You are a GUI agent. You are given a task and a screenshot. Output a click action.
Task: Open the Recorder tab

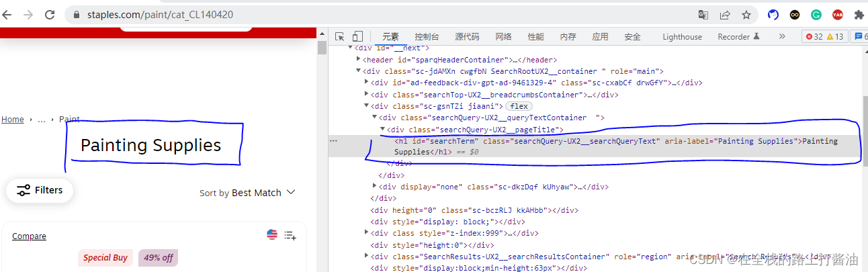click(738, 37)
